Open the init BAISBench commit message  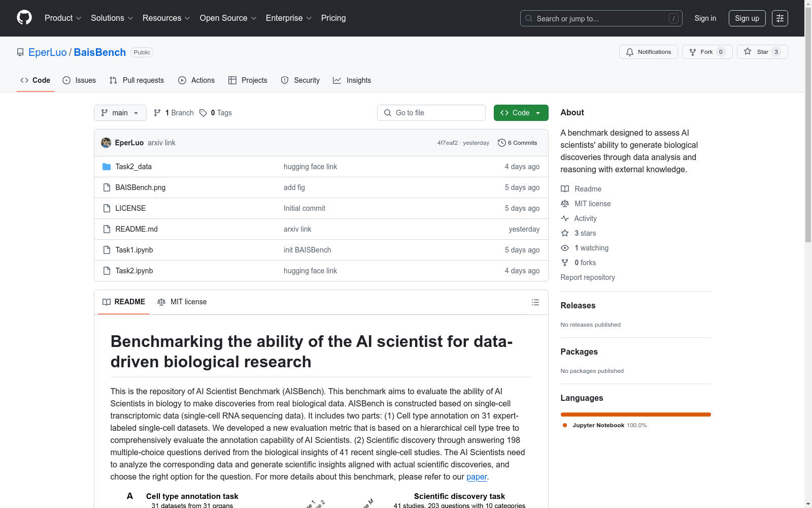pos(308,250)
